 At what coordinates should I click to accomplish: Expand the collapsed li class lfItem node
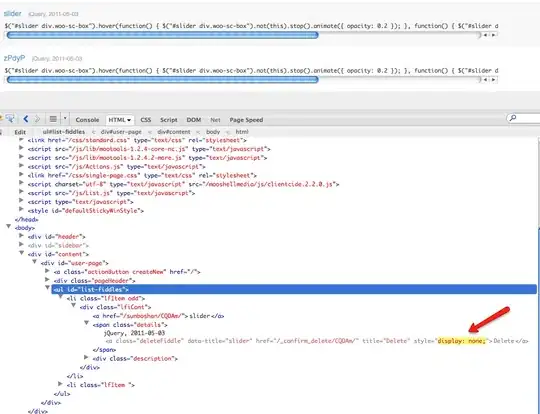point(60,384)
